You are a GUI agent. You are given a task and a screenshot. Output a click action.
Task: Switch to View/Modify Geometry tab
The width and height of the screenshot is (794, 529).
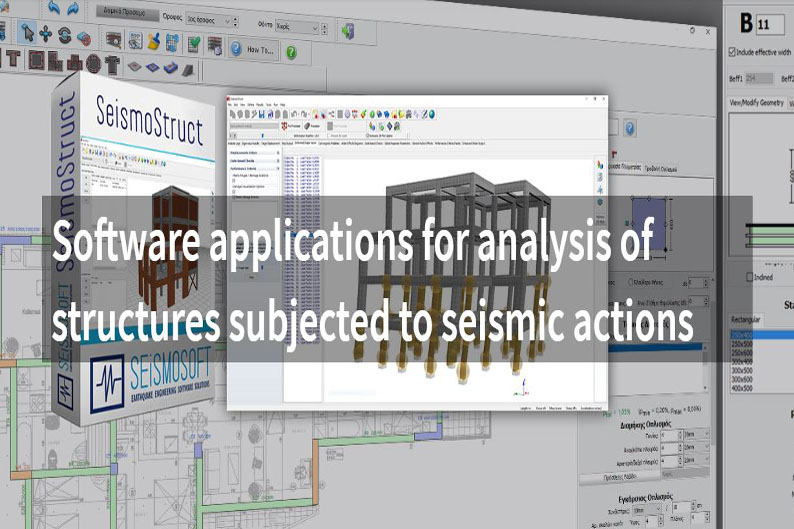coord(756,103)
